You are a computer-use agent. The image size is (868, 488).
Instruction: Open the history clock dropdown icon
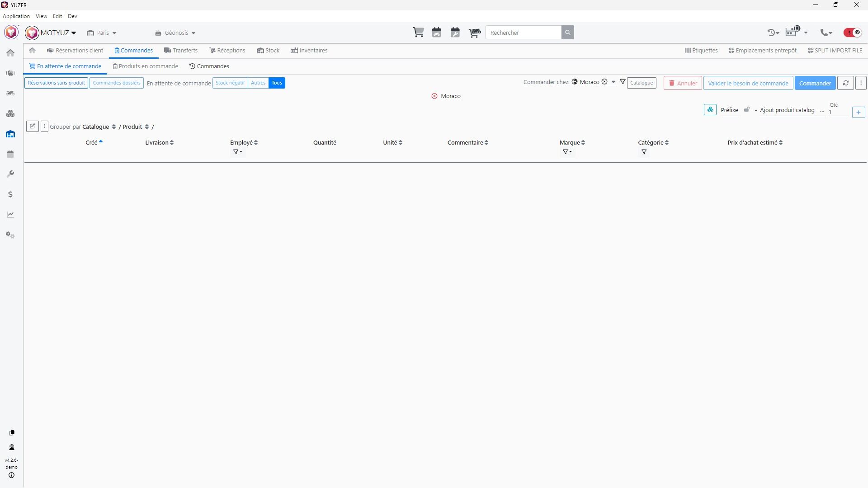click(x=773, y=33)
